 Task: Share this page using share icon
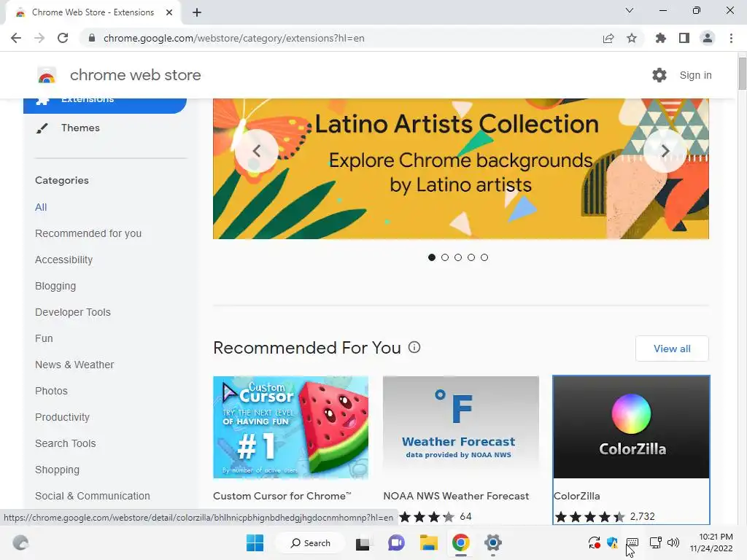pyautogui.click(x=608, y=38)
